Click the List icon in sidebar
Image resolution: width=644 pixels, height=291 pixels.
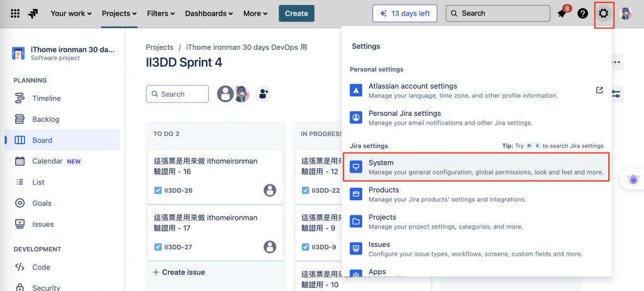click(19, 182)
